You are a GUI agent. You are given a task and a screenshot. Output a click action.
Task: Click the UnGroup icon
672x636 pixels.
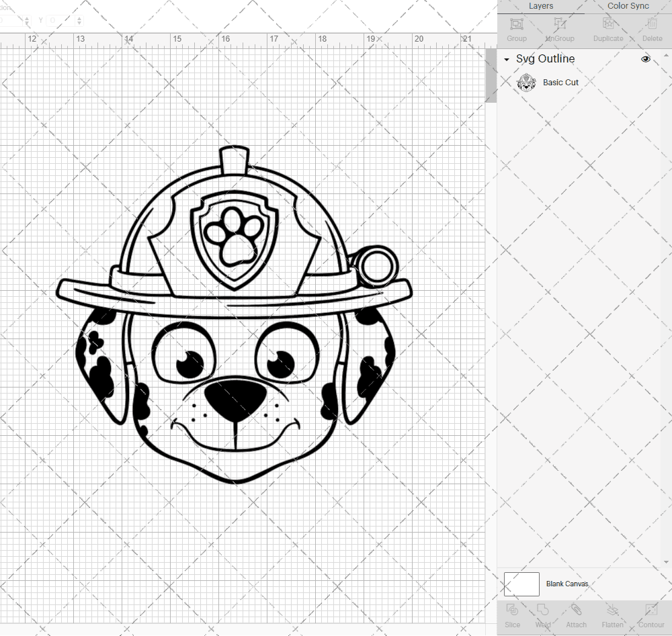click(559, 24)
